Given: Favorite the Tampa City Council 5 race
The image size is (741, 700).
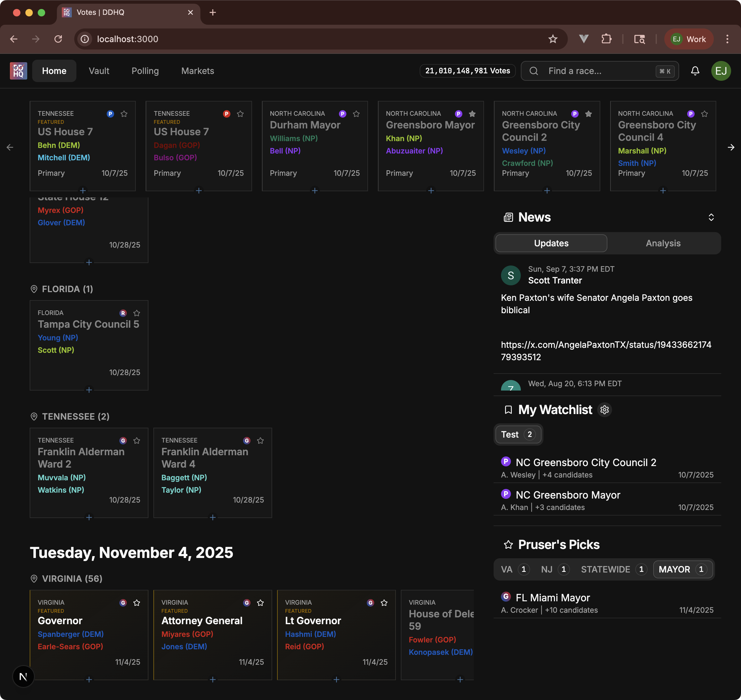Looking at the screenshot, I should (136, 313).
